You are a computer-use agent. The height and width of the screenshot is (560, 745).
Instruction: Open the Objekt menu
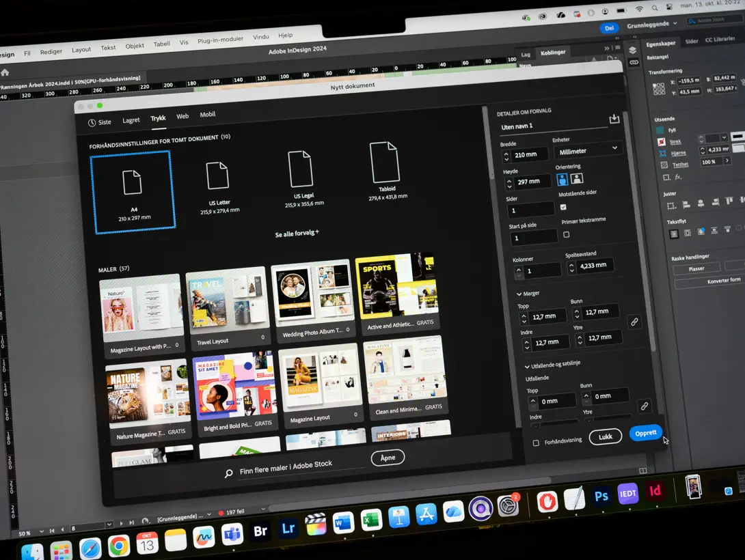tap(135, 46)
